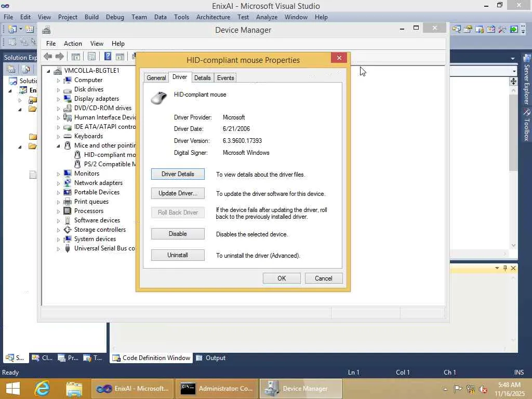Switch to the Details tab
This screenshot has width=532, height=399.
202,78
